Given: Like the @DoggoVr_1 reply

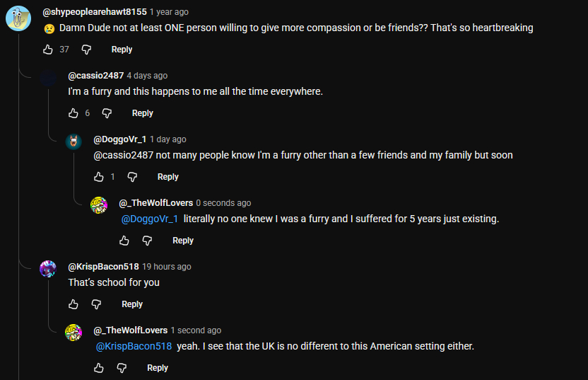Looking at the screenshot, I should tap(99, 177).
